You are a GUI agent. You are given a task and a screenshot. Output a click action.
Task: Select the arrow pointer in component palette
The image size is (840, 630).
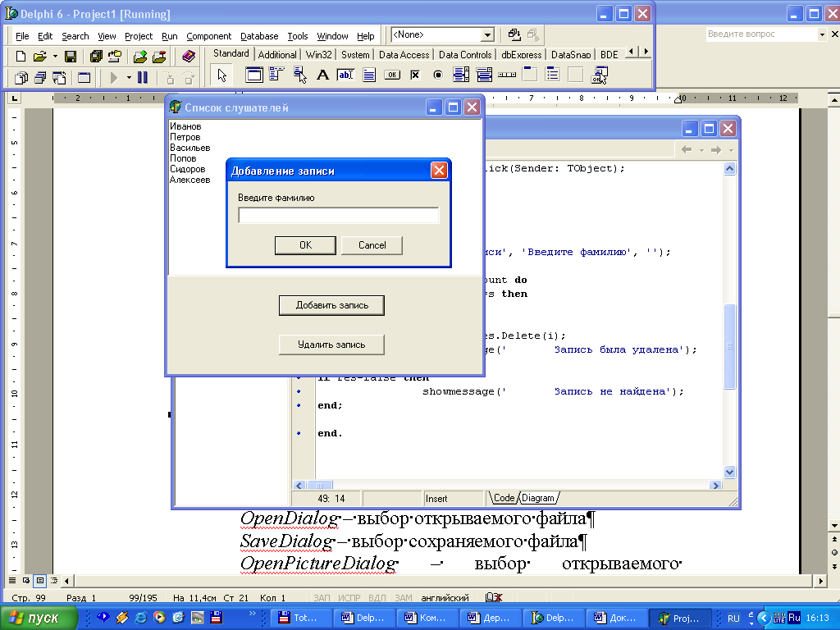coord(221,75)
